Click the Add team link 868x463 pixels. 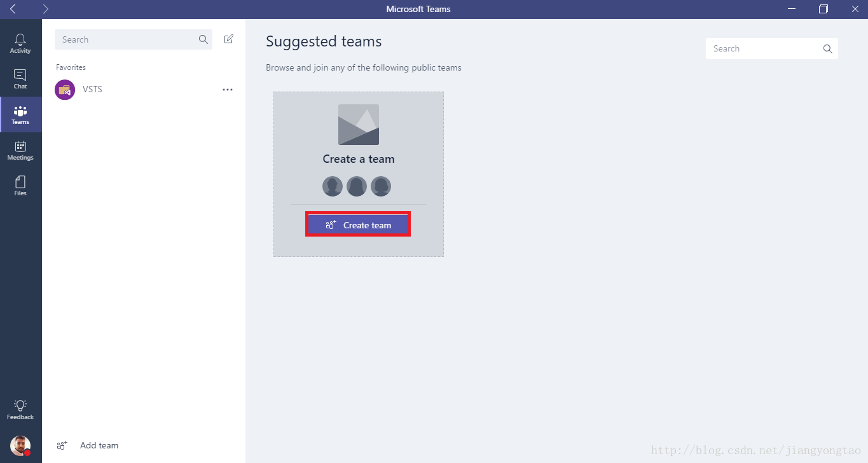tap(99, 445)
